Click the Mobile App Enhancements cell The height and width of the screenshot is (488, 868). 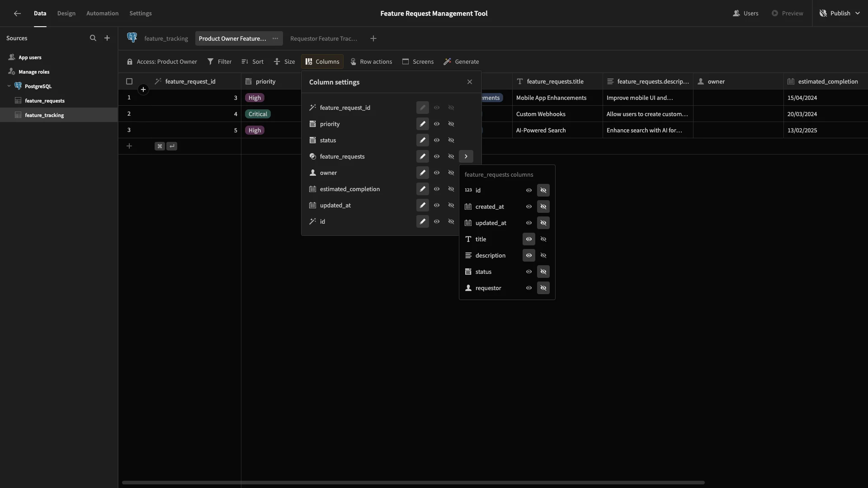557,98
